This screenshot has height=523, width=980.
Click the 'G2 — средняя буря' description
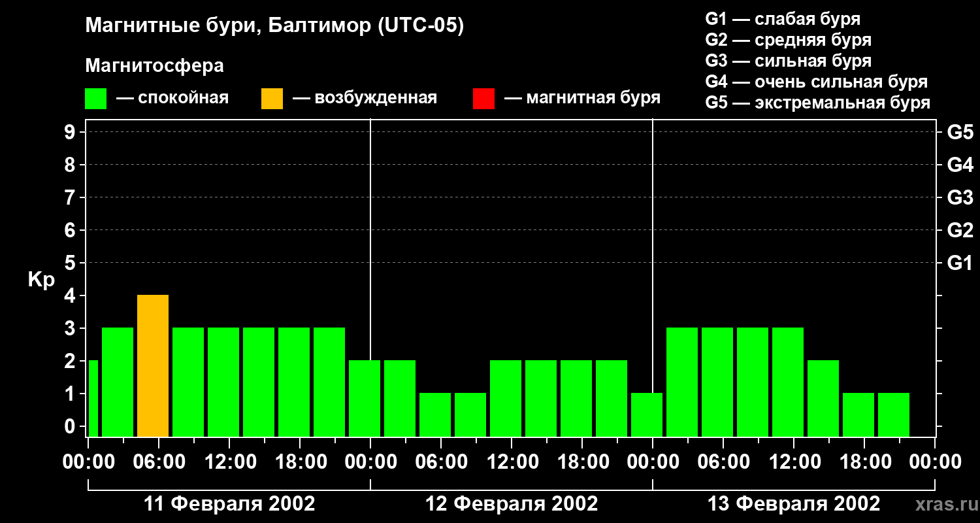tap(788, 40)
